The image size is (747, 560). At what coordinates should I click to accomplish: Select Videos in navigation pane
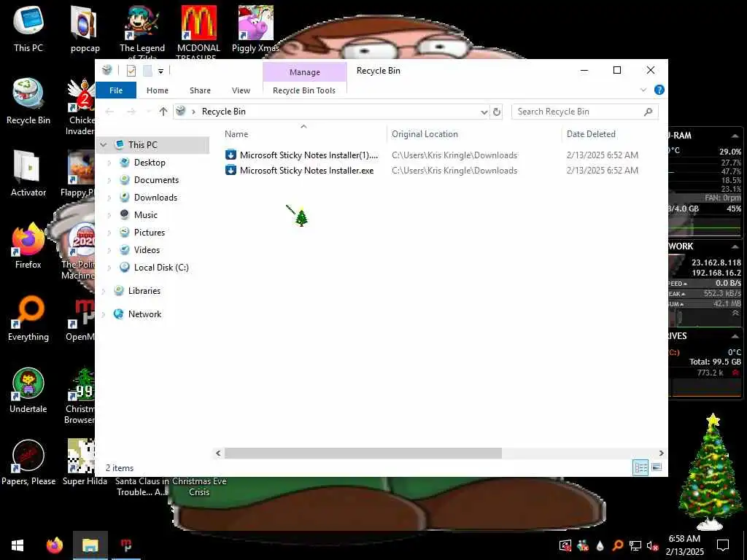(147, 250)
